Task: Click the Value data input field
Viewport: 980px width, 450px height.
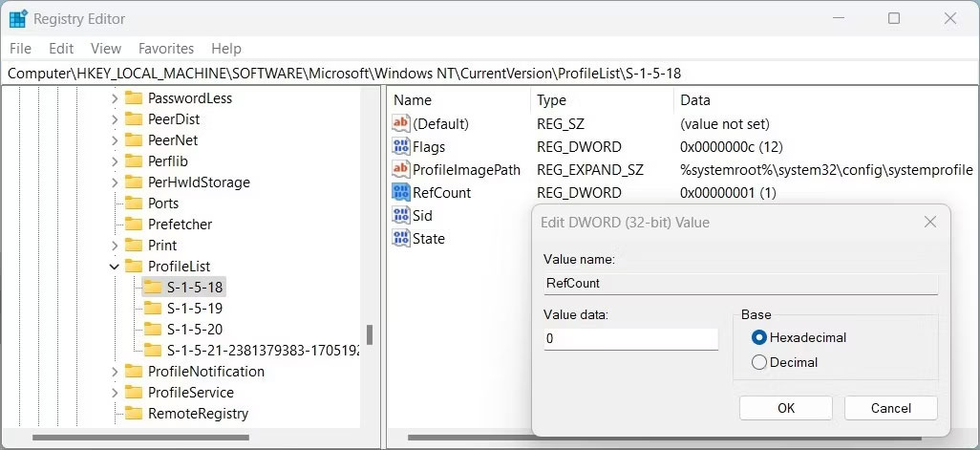Action: pos(630,339)
